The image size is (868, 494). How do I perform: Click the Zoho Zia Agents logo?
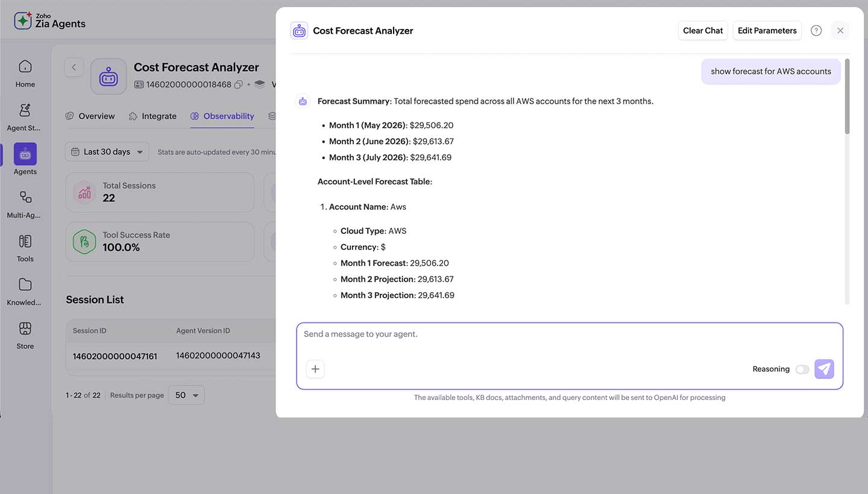pyautogui.click(x=49, y=20)
